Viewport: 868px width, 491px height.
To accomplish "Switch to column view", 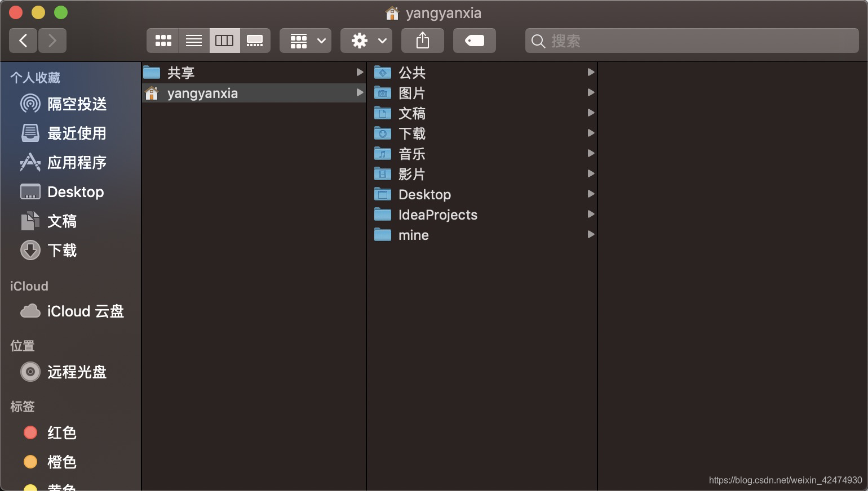I will [224, 41].
